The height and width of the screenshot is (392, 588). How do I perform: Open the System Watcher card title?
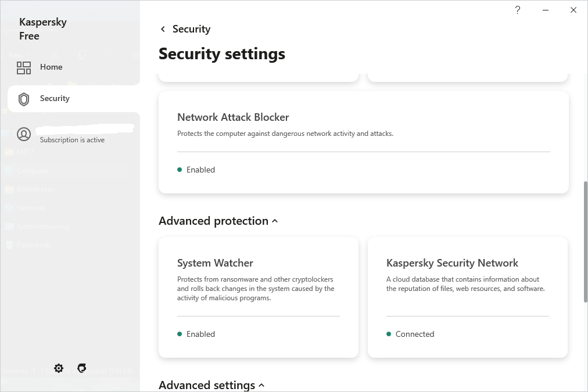215,263
